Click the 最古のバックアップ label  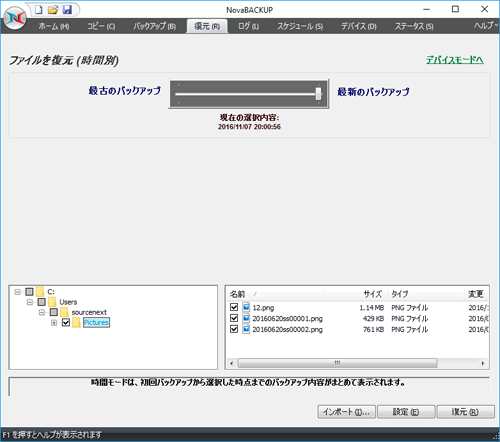point(125,91)
